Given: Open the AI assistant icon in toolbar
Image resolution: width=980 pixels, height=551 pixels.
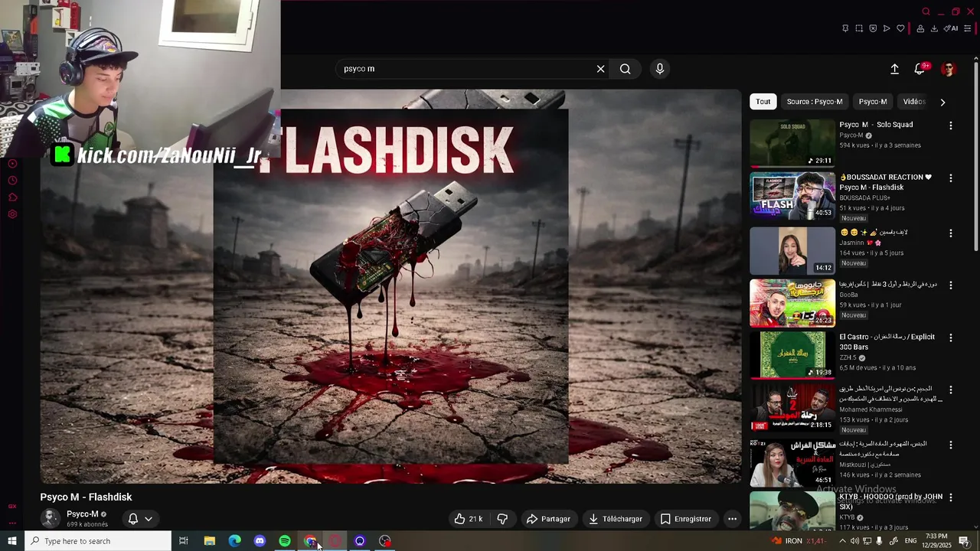Looking at the screenshot, I should click(x=951, y=28).
